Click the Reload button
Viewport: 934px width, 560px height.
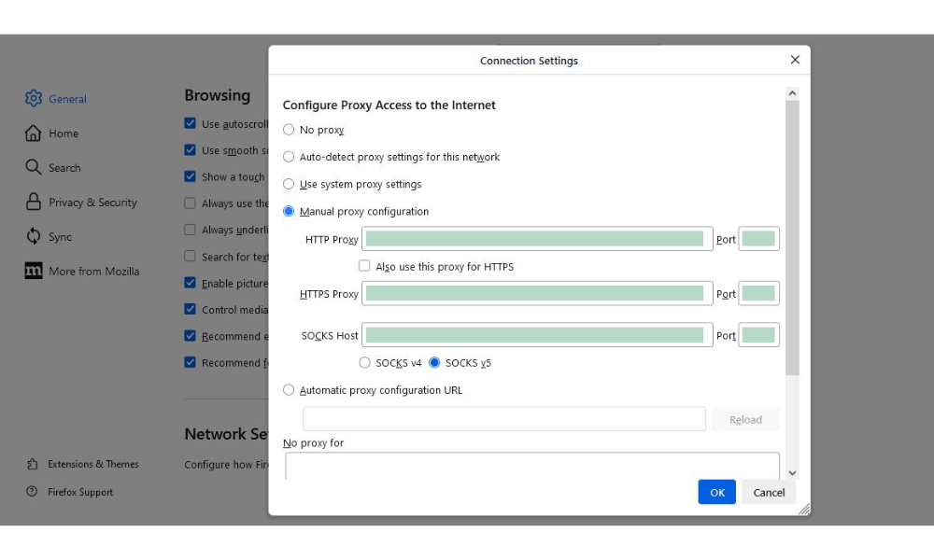(745, 419)
